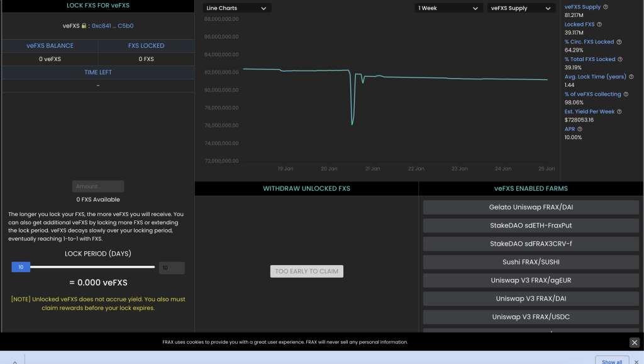Open Uniswap V3 FRAX/DAI farm
Screen dimensions: 644x364
531,299
